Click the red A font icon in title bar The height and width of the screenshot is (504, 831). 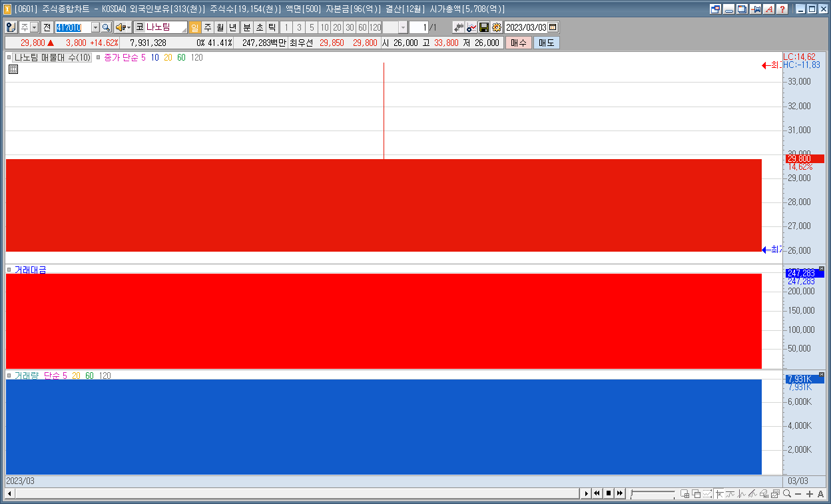pyautogui.click(x=769, y=9)
